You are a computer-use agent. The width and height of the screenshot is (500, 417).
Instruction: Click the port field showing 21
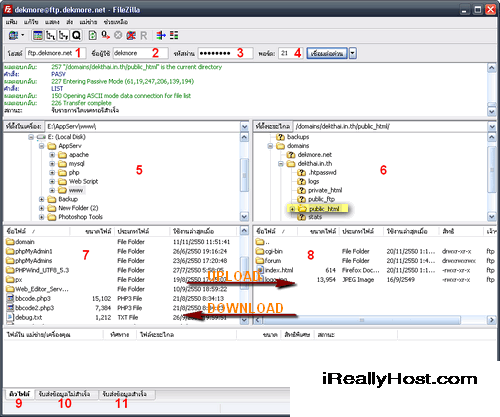point(291,53)
